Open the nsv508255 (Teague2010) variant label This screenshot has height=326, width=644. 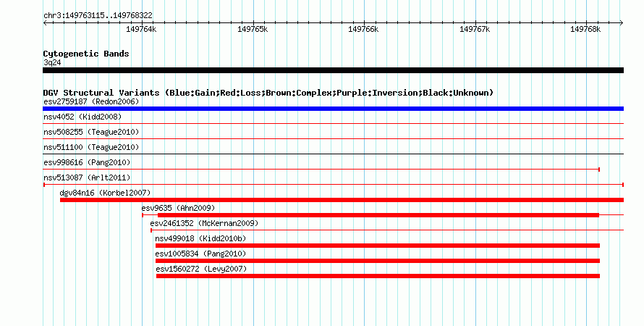coord(91,132)
